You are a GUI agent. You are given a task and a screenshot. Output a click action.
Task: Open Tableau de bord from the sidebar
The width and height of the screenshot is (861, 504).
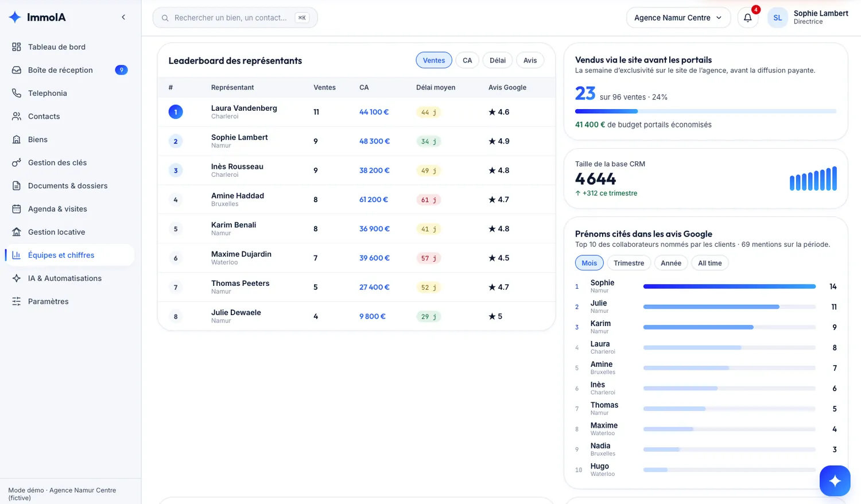pyautogui.click(x=69, y=47)
